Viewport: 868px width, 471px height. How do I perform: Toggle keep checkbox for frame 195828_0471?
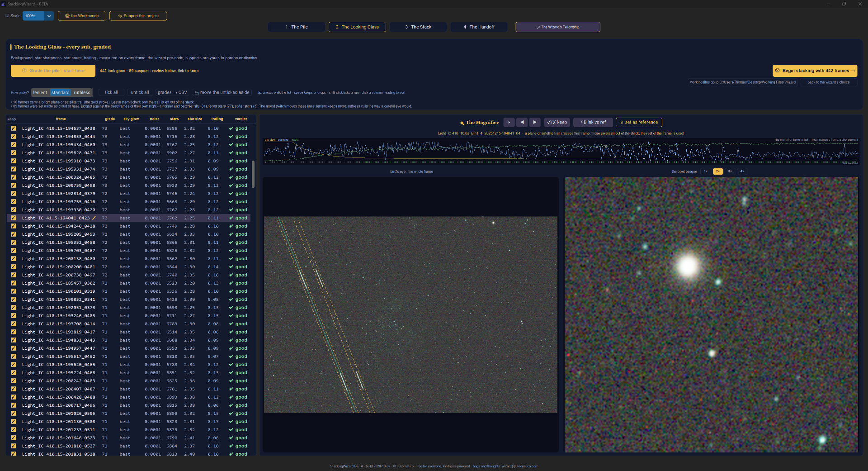pyautogui.click(x=14, y=153)
